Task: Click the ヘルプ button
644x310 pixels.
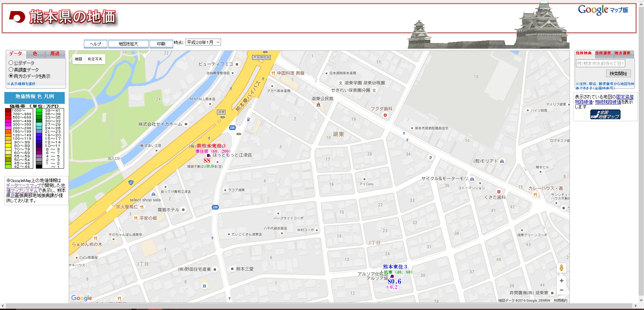Action: [96, 44]
